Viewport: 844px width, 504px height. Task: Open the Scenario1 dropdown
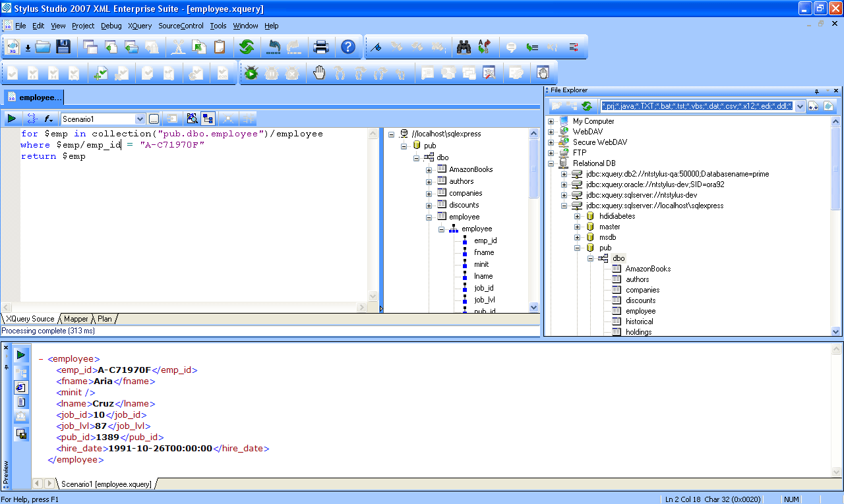[140, 119]
